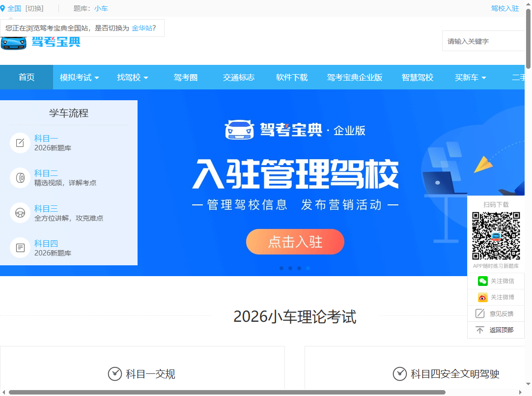Click the 小车 question bank link

click(x=101, y=8)
